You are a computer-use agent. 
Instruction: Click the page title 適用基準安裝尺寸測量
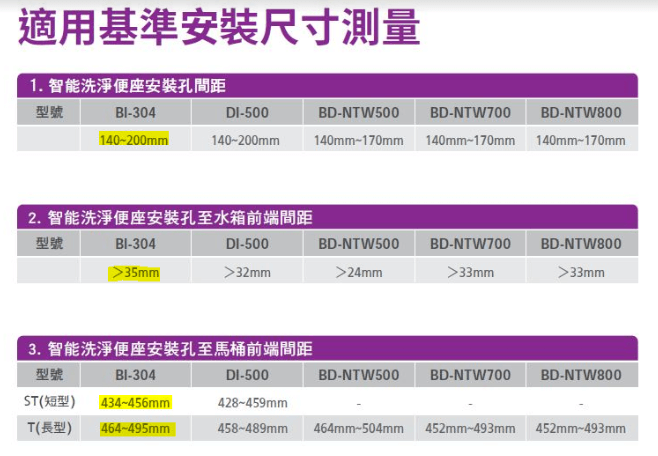(219, 27)
